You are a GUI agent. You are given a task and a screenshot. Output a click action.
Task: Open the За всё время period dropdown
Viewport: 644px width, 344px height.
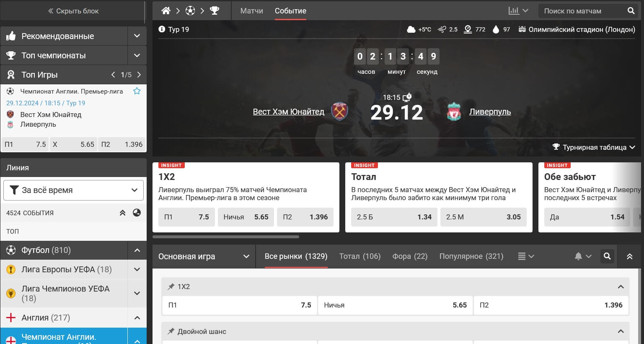pyautogui.click(x=73, y=190)
